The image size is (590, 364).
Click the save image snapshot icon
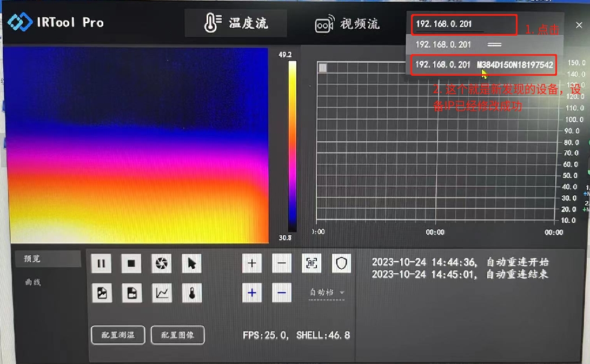pyautogui.click(x=101, y=293)
